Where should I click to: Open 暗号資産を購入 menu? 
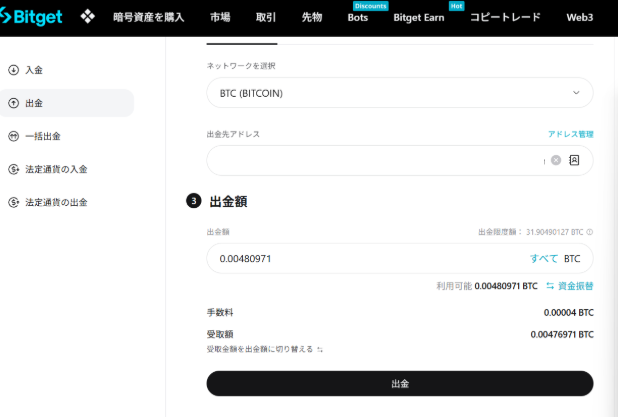click(x=149, y=17)
